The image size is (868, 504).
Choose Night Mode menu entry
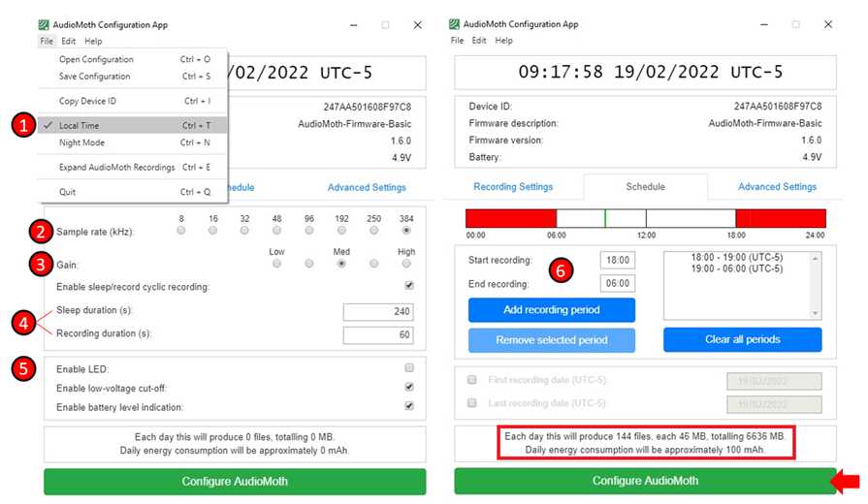point(133,142)
